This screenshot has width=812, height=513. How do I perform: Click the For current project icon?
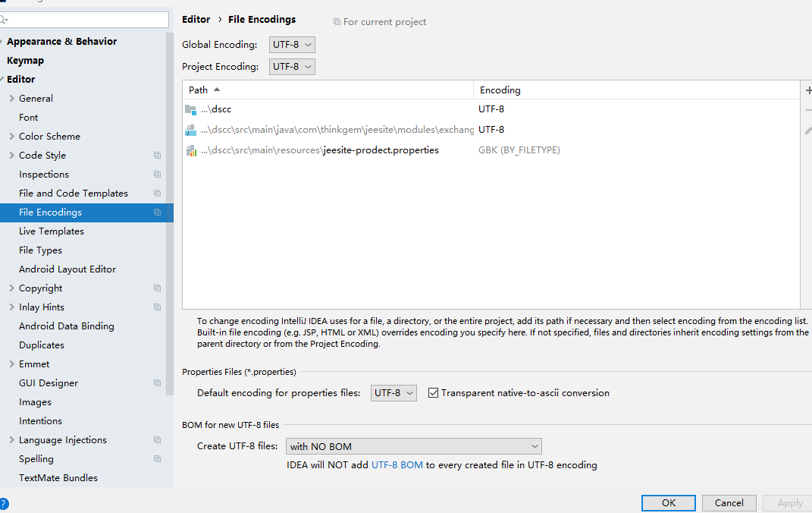point(337,22)
